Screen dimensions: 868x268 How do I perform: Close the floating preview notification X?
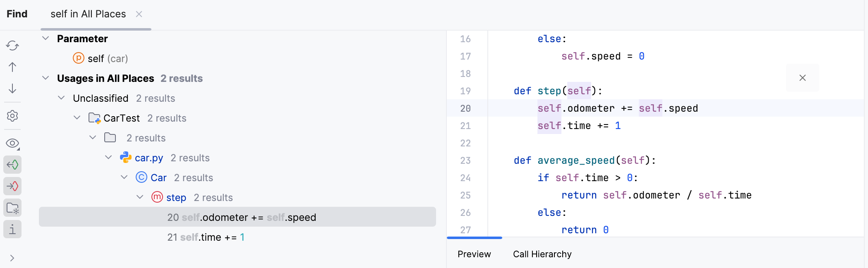click(x=802, y=78)
